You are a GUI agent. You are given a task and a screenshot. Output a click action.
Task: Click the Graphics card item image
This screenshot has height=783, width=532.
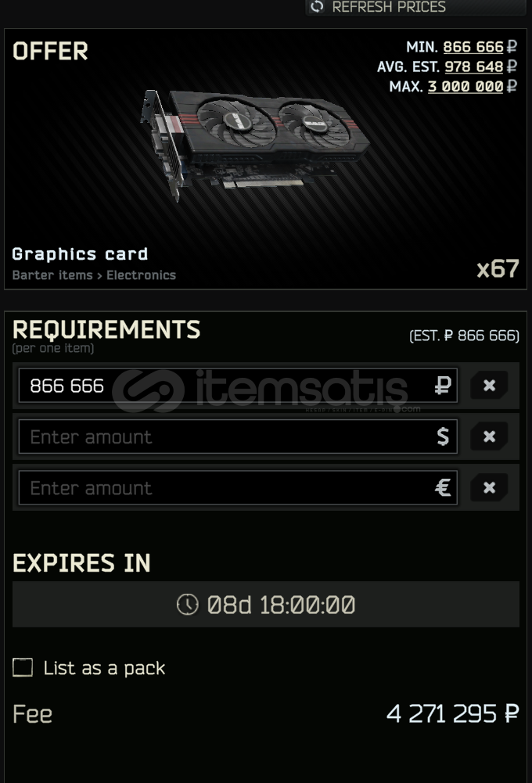click(255, 142)
